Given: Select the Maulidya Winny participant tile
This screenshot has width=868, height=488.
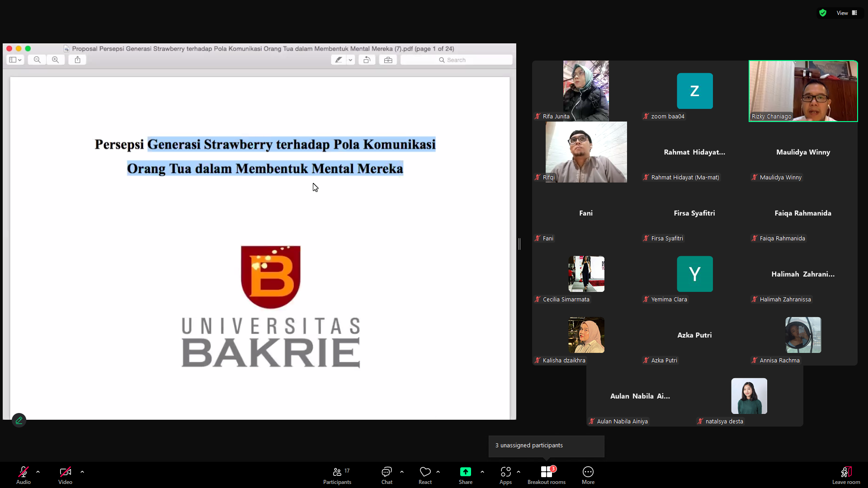Looking at the screenshot, I should click(803, 152).
